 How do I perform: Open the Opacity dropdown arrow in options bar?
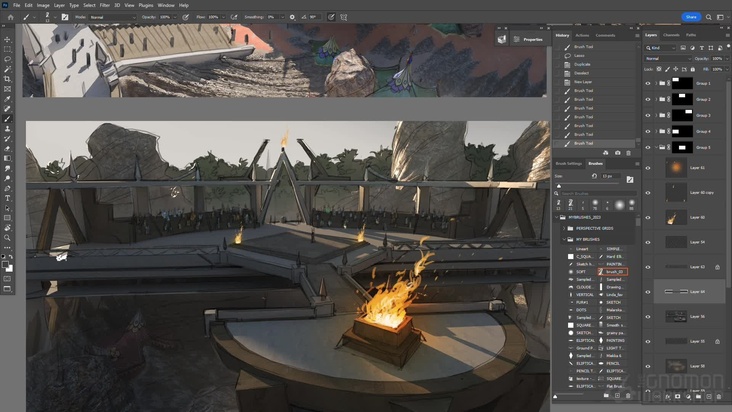(175, 17)
